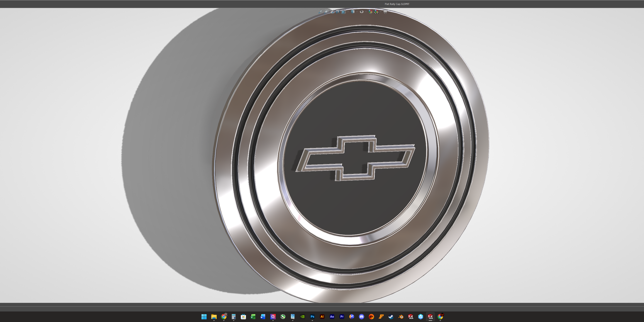Click the Apply Scene icon
Viewport: 644px width, 322px height.
point(376,12)
